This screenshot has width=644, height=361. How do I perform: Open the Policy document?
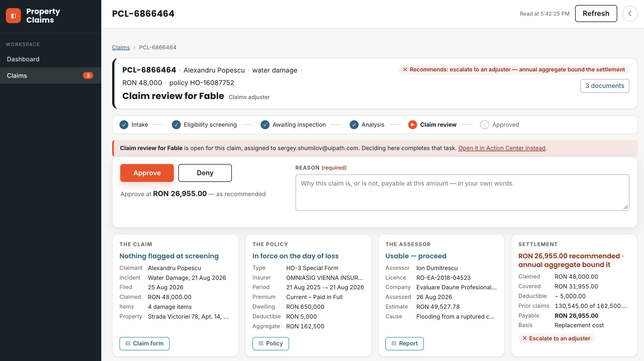271,343
